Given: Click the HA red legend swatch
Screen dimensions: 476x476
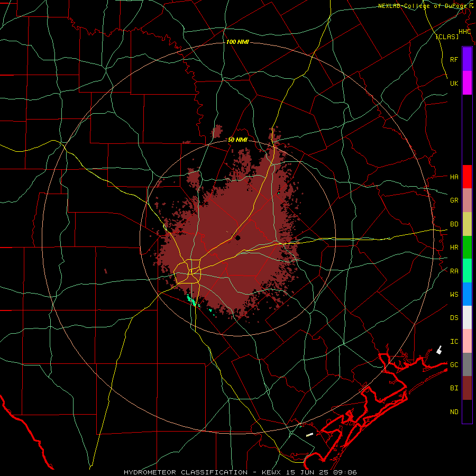Looking at the screenshot, I should tap(467, 177).
